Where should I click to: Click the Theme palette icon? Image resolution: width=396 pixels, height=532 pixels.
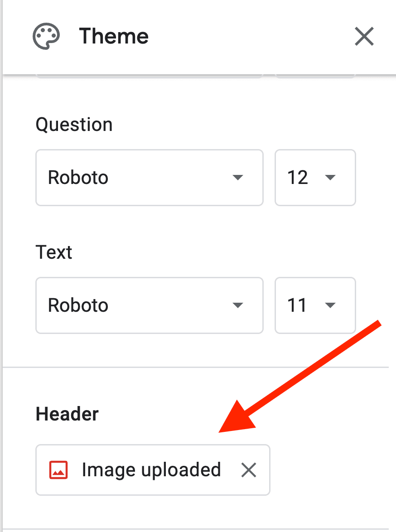tap(46, 36)
